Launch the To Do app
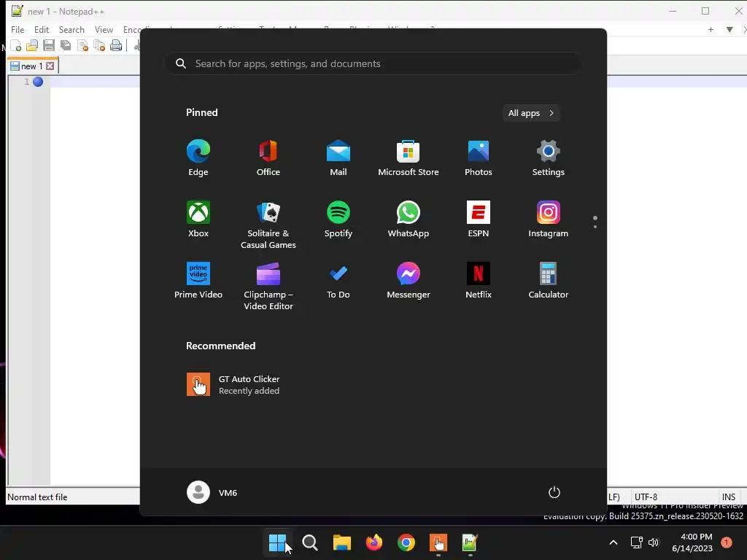747x560 pixels. tap(338, 281)
